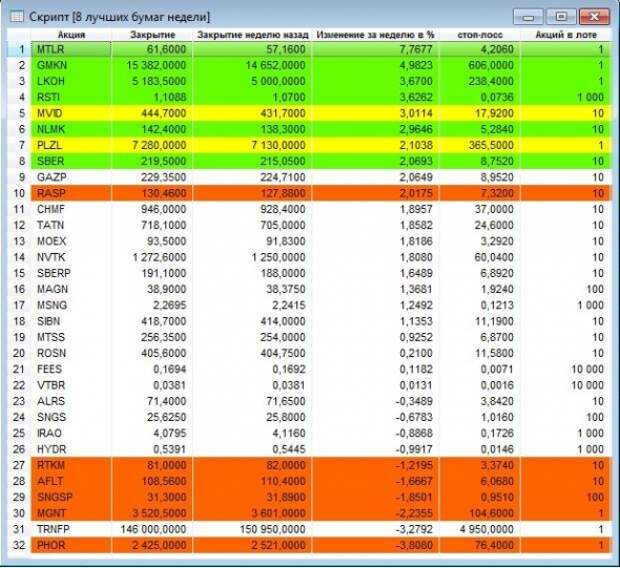Click row number 1 header
The width and height of the screenshot is (620, 568).
19,49
